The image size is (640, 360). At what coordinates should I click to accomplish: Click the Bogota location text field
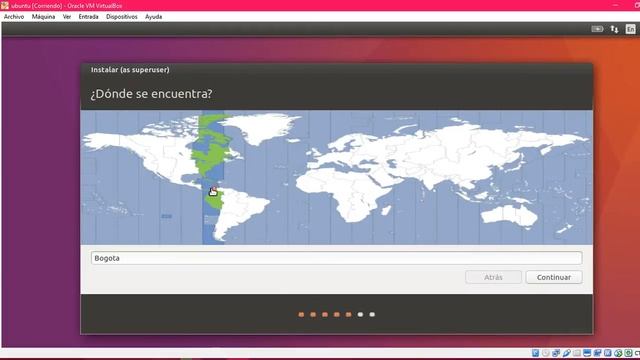tap(336, 258)
